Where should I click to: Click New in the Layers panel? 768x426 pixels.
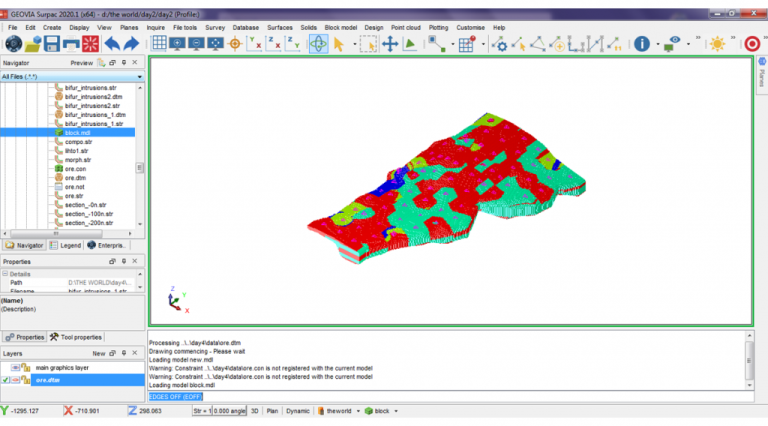pos(99,353)
